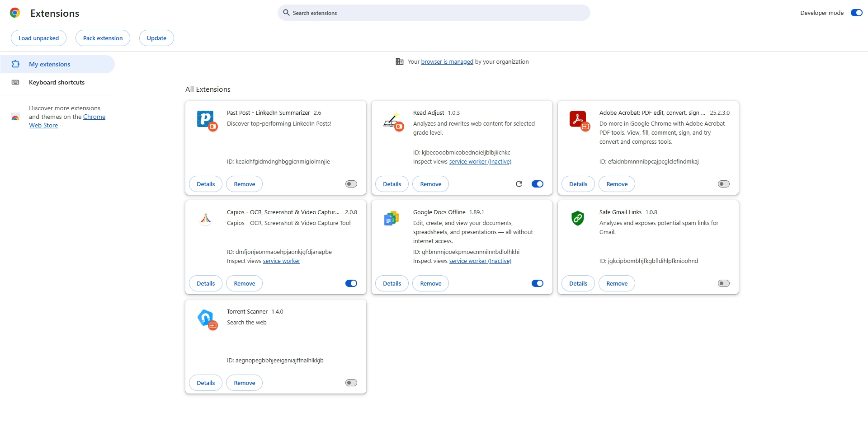This screenshot has height=427, width=868.
Task: Open Details for Adobe Acrobat
Action: coord(578,184)
